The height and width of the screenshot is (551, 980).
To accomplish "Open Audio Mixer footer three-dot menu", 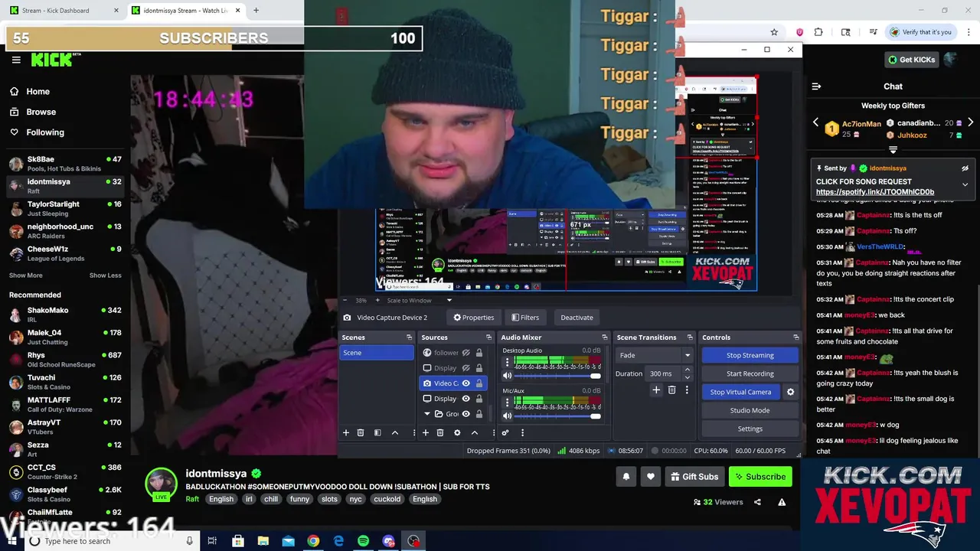I will (522, 432).
